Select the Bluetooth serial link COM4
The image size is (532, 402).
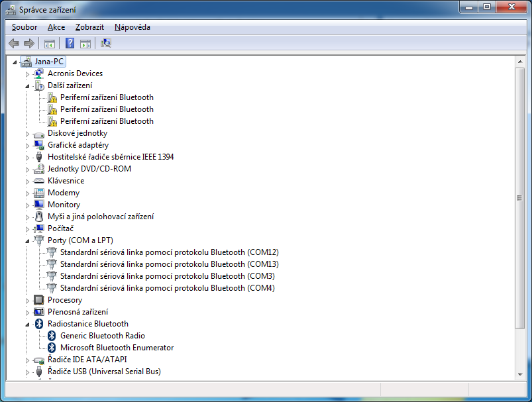(167, 288)
